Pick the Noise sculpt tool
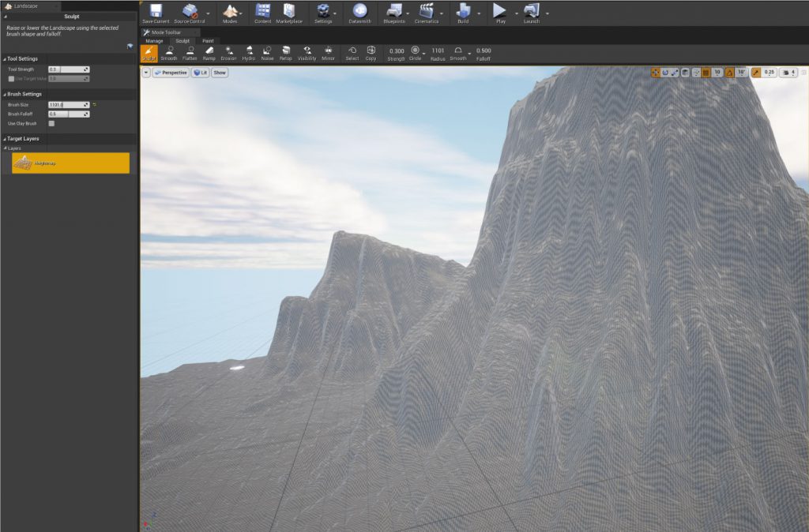The image size is (809, 532). click(267, 52)
